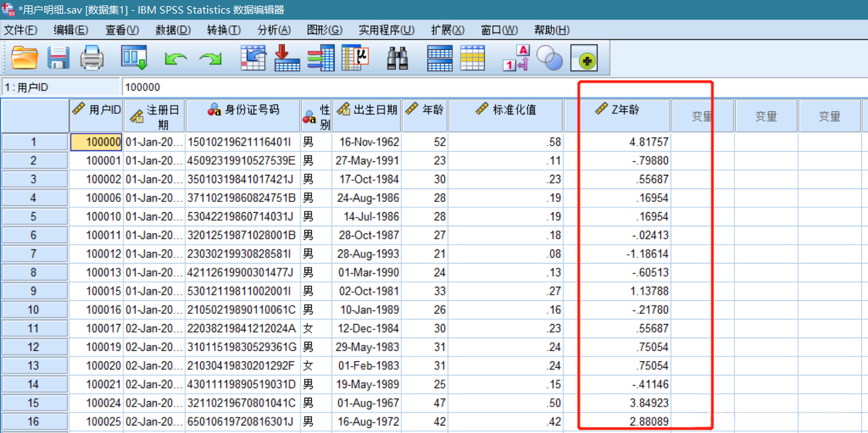Click the 年龄 cell showing 47
Viewport: 868px width, 433px height.
(x=425, y=403)
